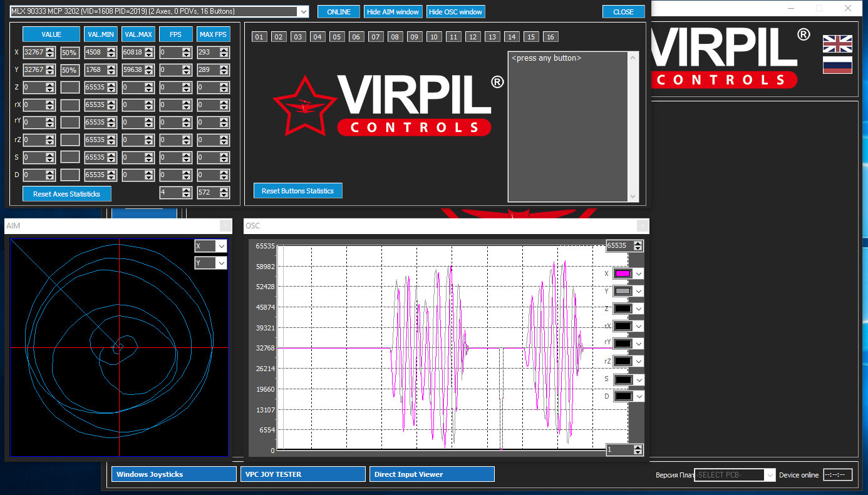Click the blue CLOSE button
The height and width of the screenshot is (495, 868).
[x=624, y=12]
